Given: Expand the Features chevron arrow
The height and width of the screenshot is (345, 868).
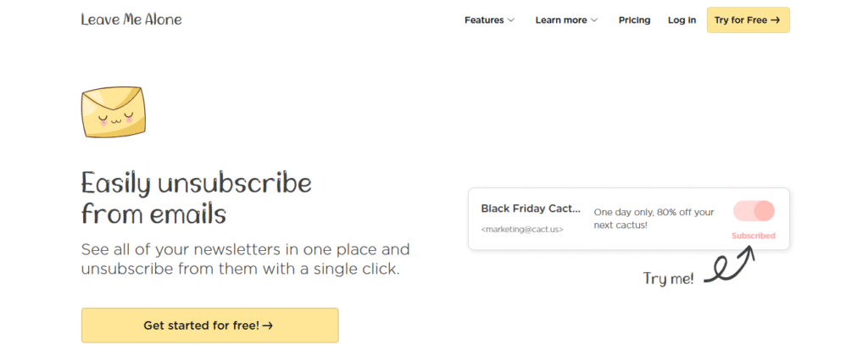Looking at the screenshot, I should coord(511,20).
